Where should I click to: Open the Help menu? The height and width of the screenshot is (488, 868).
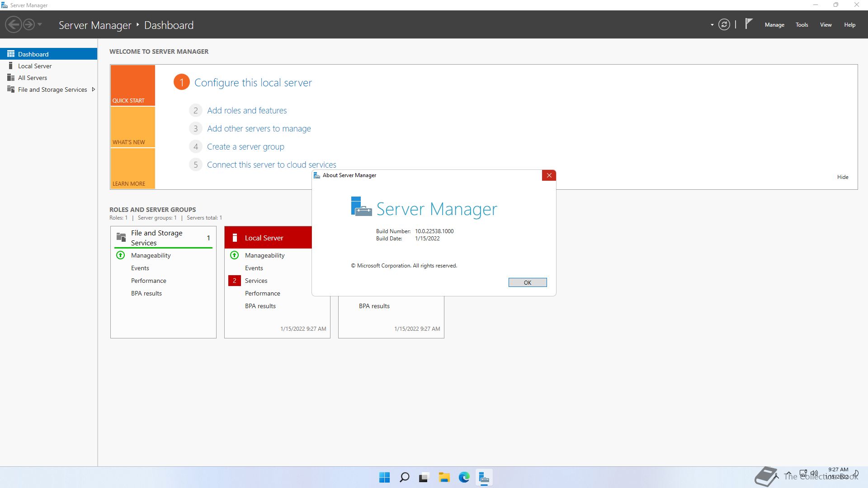click(849, 25)
